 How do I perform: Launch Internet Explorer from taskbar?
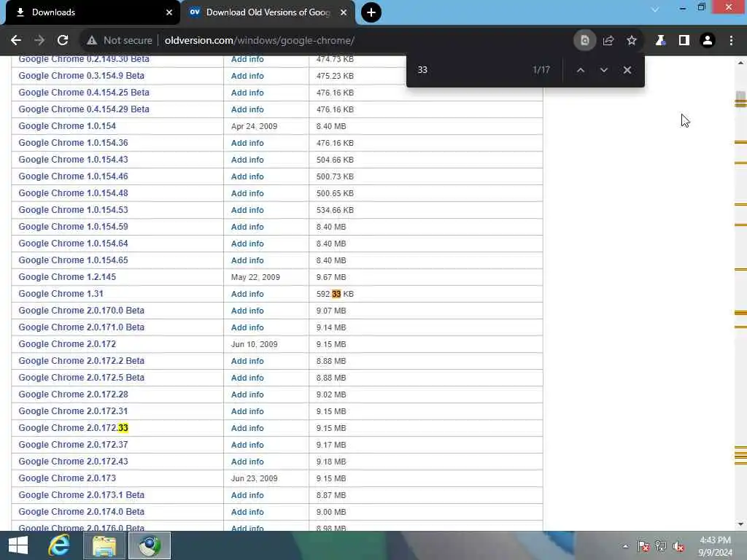click(59, 545)
